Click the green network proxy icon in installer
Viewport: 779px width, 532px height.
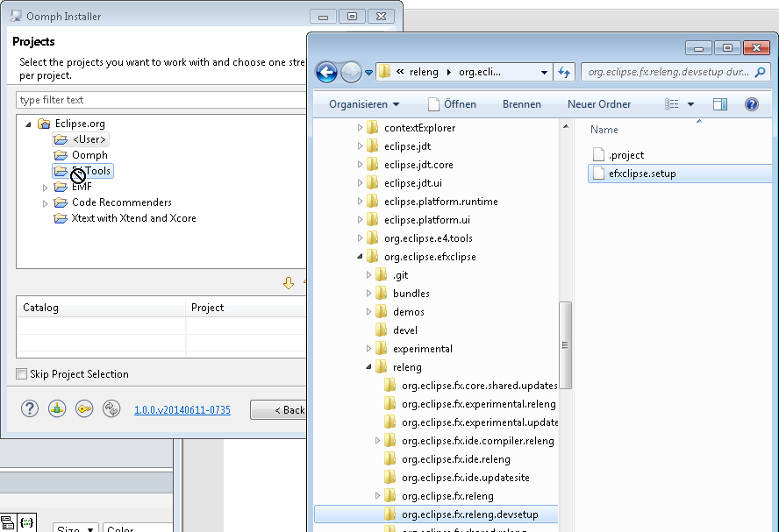57,409
